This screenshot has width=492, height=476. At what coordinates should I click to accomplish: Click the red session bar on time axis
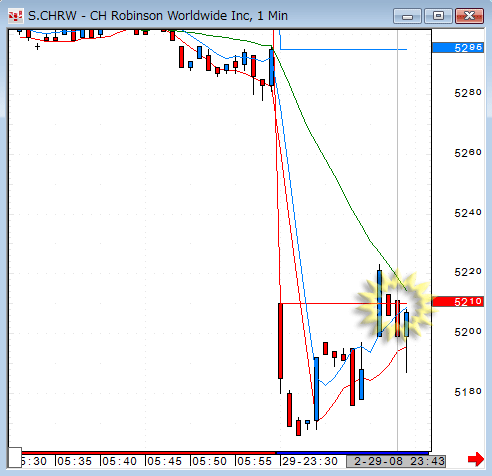point(149,453)
